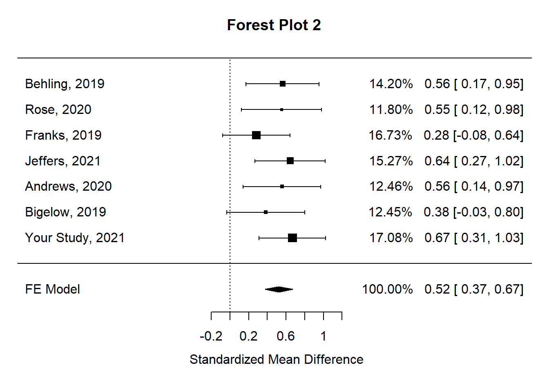Click the Behling, 2019 point estimate square

pos(283,84)
